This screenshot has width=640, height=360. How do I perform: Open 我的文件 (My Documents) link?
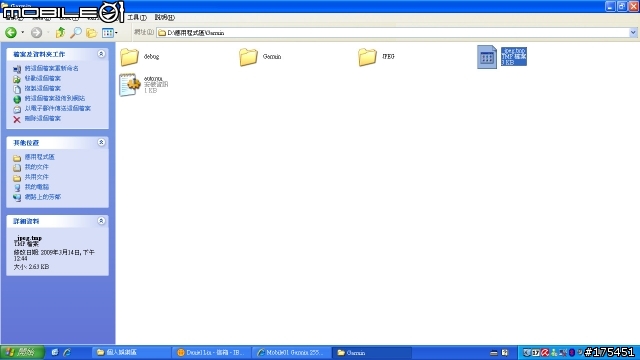point(36,167)
